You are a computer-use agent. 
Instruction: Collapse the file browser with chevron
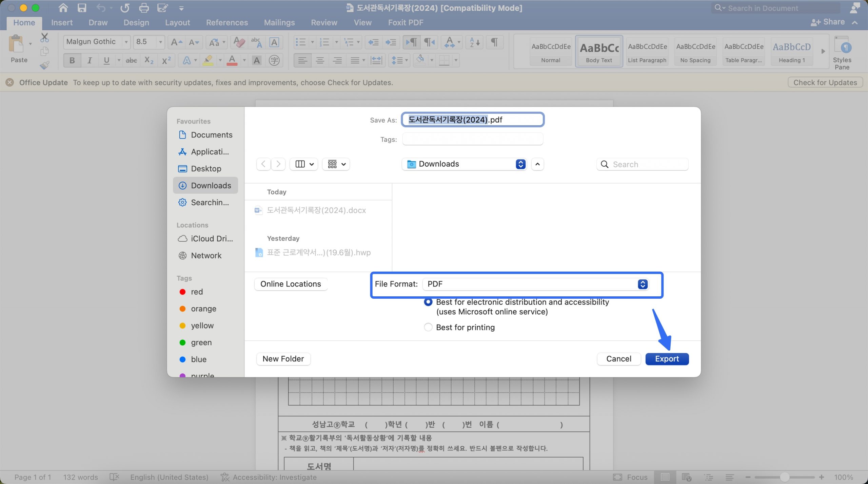click(x=537, y=164)
